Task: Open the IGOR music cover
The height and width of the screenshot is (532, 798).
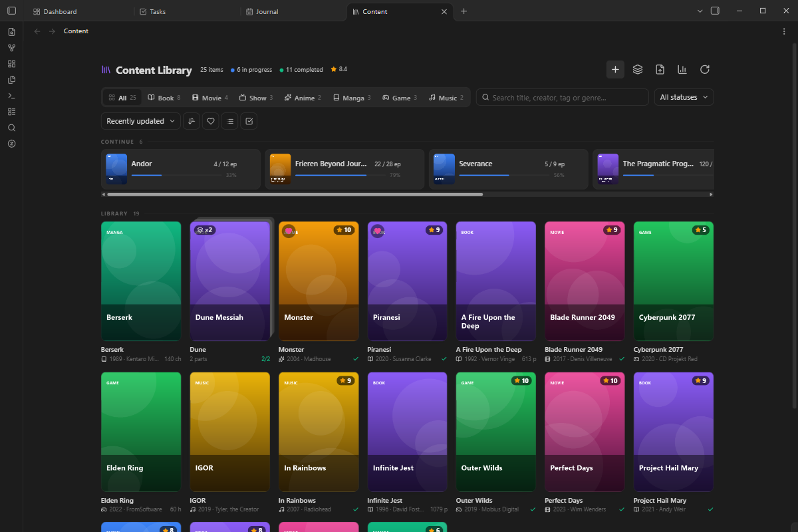Action: 230,432
